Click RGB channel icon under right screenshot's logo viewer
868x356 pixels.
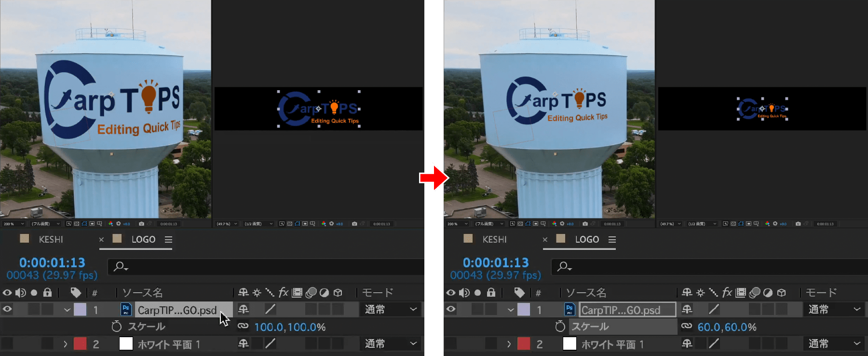pos(767,224)
